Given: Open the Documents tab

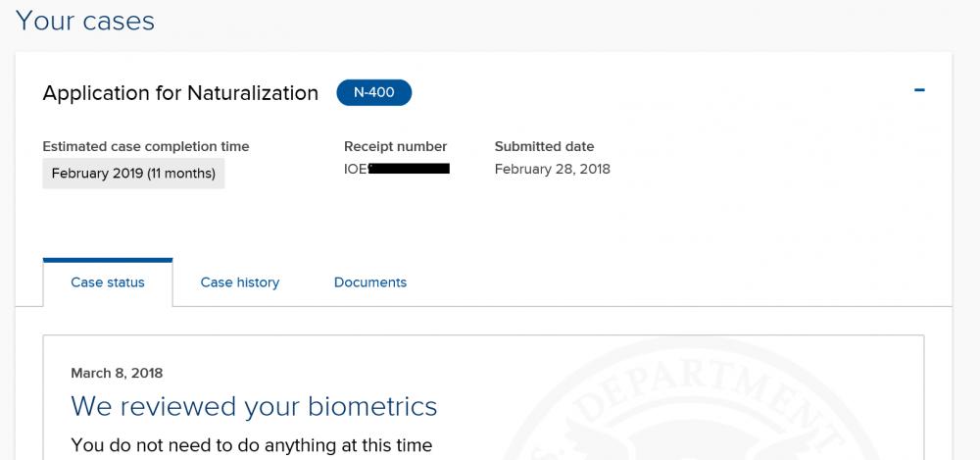Looking at the screenshot, I should click(370, 282).
